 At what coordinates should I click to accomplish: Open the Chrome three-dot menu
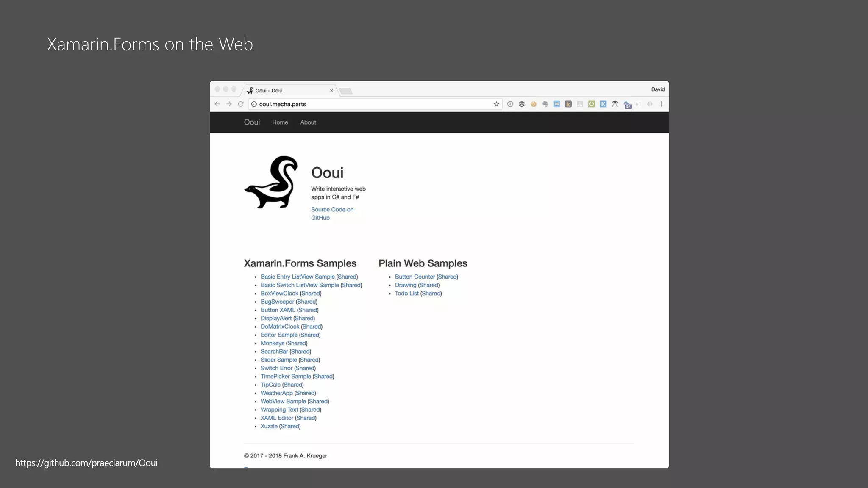[x=661, y=104]
